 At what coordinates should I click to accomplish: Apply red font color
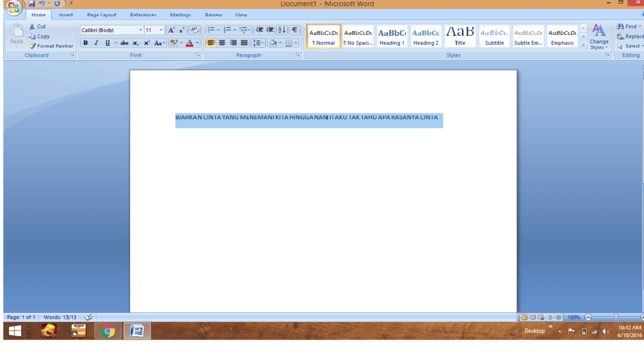[189, 43]
